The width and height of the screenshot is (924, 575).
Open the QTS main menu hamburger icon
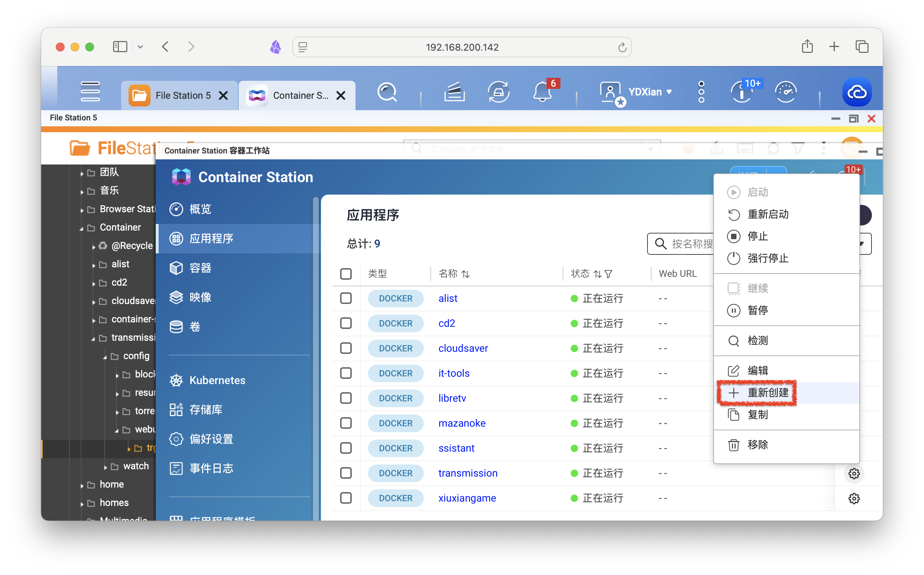pyautogui.click(x=90, y=92)
